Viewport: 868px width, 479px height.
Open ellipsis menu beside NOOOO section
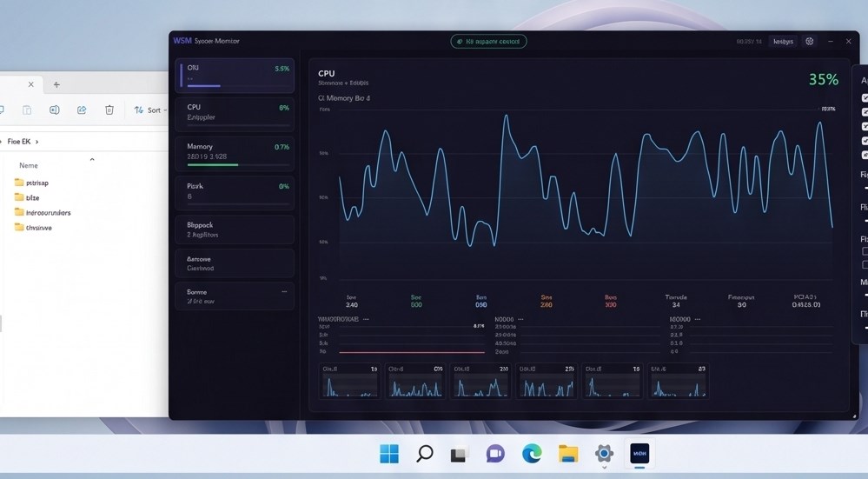click(x=520, y=319)
